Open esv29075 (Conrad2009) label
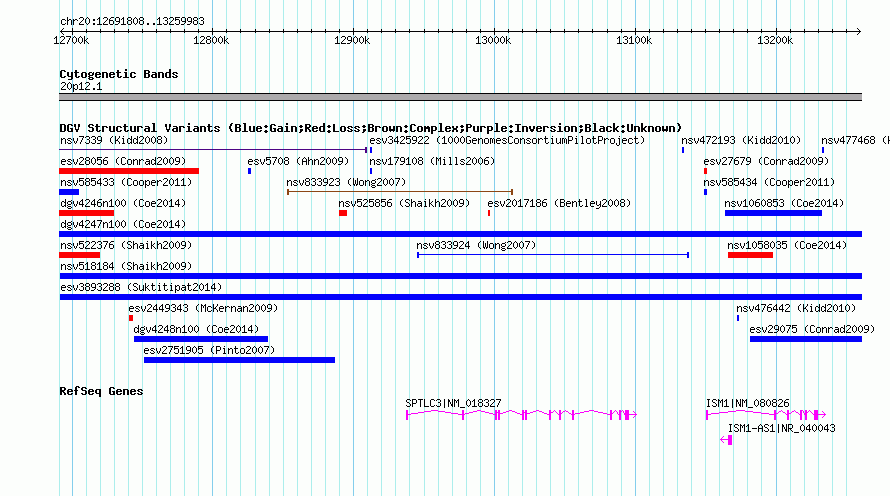This screenshot has width=890, height=496. coord(812,330)
